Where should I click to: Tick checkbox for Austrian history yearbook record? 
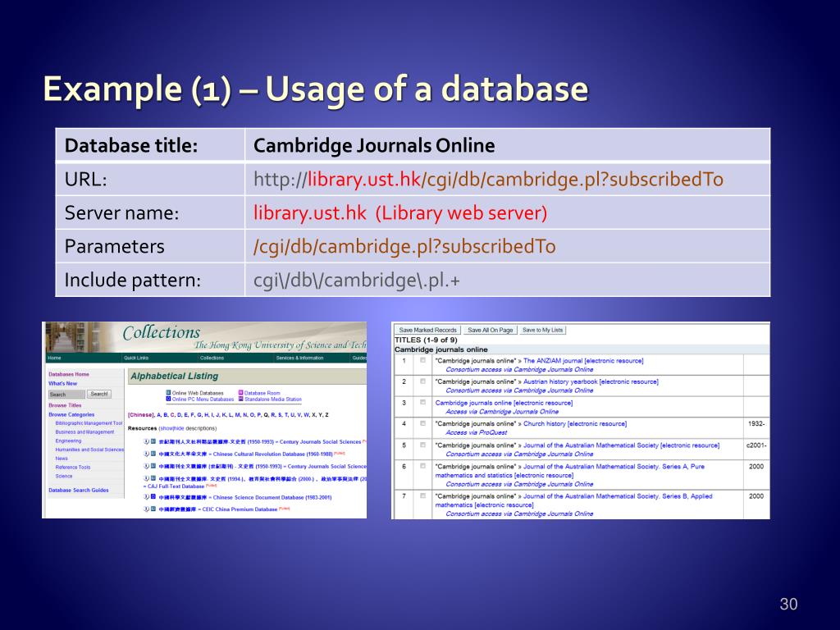click(422, 381)
